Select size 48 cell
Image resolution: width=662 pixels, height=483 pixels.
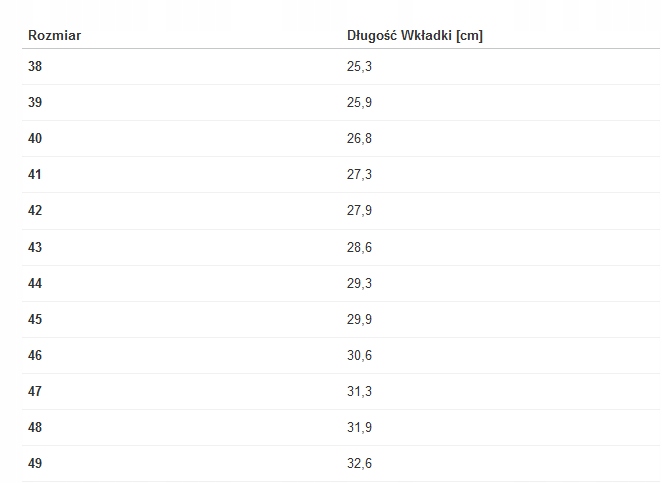pyautogui.click(x=36, y=427)
